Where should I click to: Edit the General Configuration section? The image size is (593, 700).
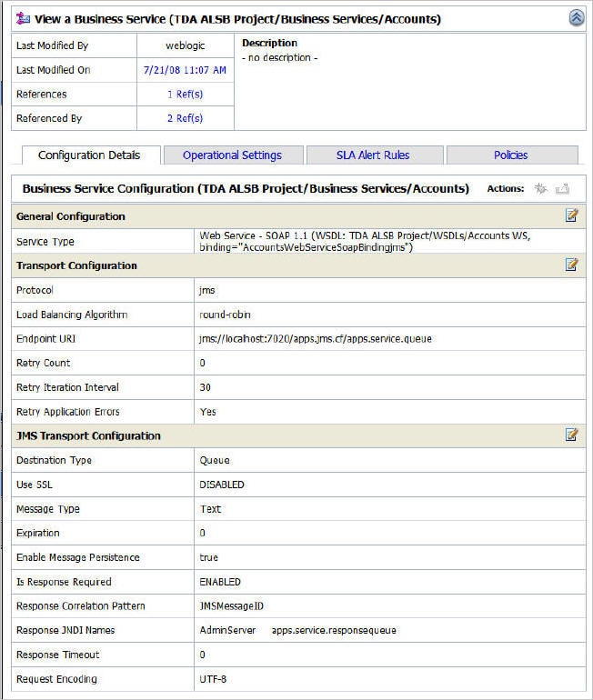coord(571,215)
